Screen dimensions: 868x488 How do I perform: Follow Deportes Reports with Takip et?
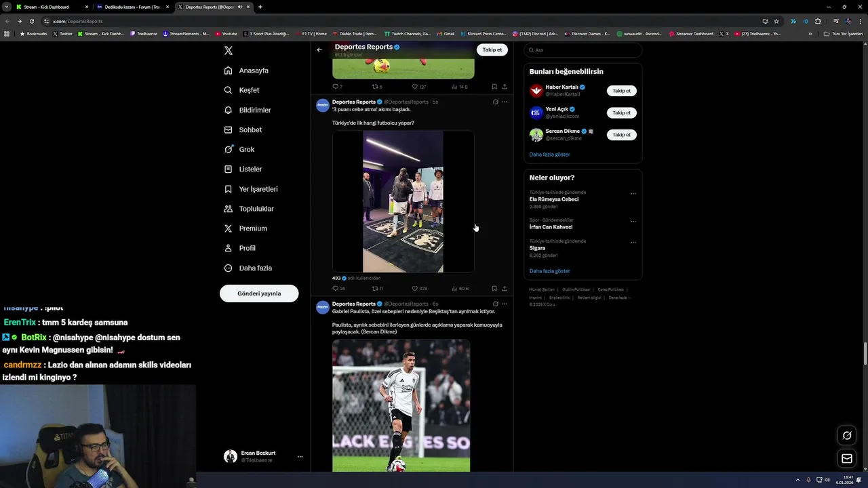pos(492,49)
